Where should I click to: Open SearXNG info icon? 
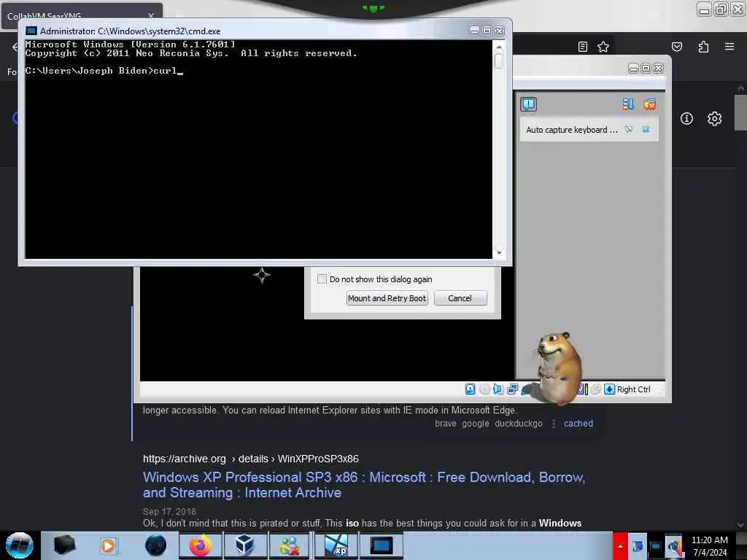click(686, 119)
